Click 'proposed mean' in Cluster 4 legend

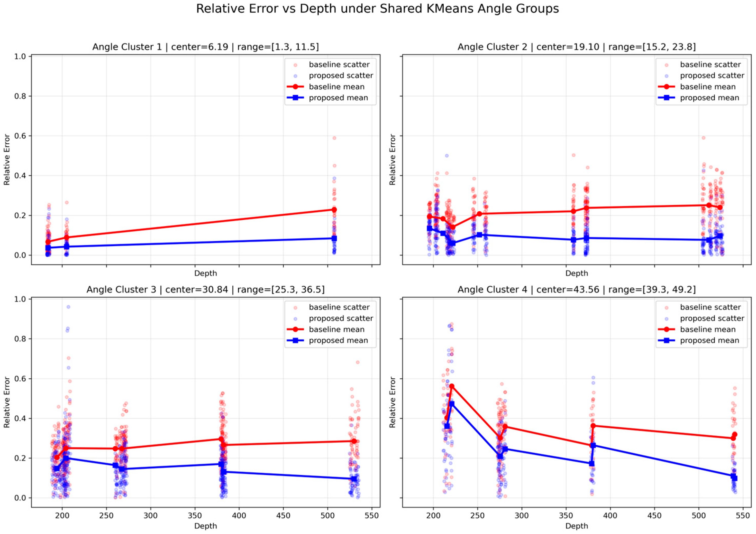[709, 341]
